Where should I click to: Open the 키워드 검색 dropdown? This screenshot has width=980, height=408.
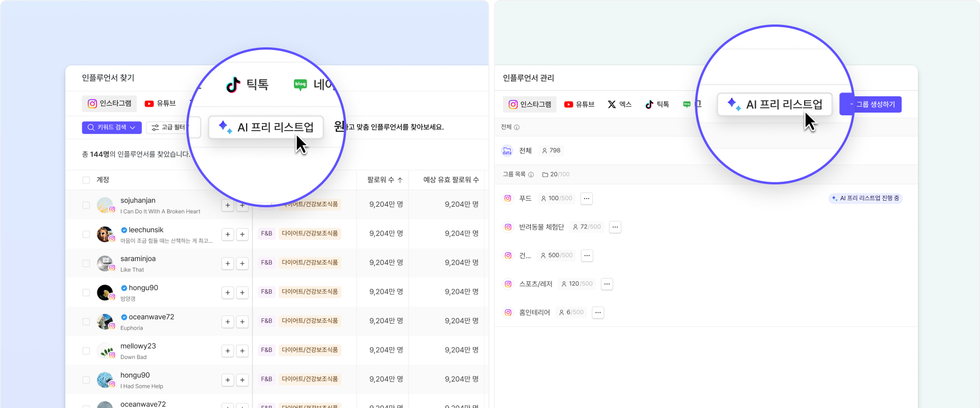point(112,127)
